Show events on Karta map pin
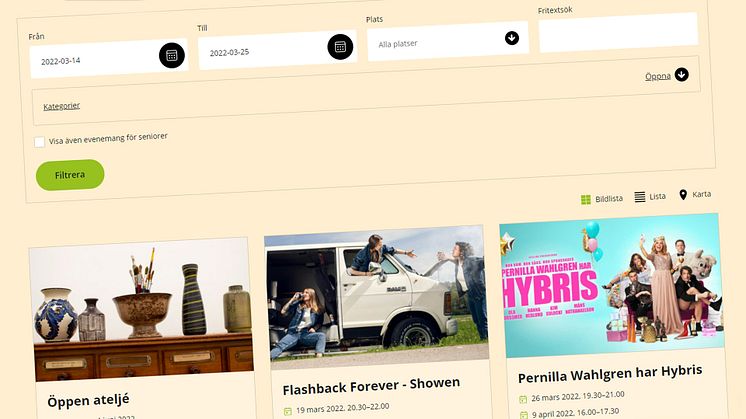The image size is (746, 419). pyautogui.click(x=683, y=194)
